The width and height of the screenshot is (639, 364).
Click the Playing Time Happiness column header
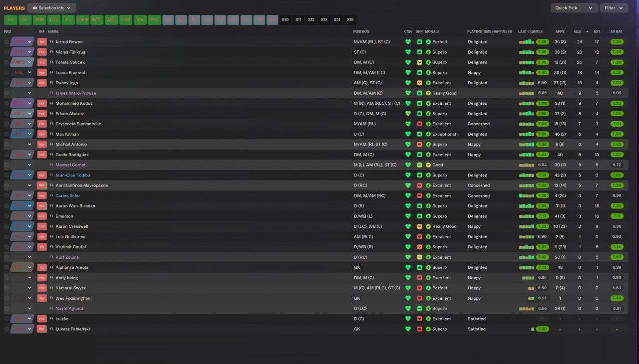[489, 31]
